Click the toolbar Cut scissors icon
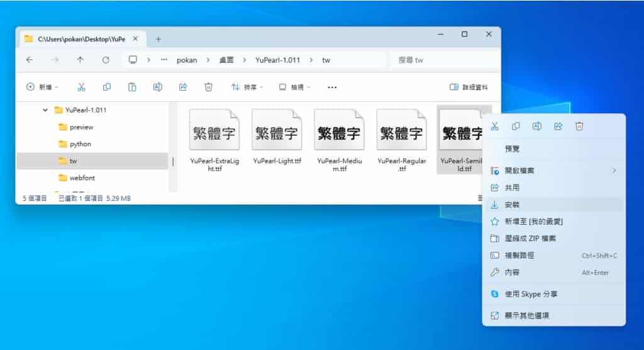 [x=81, y=87]
